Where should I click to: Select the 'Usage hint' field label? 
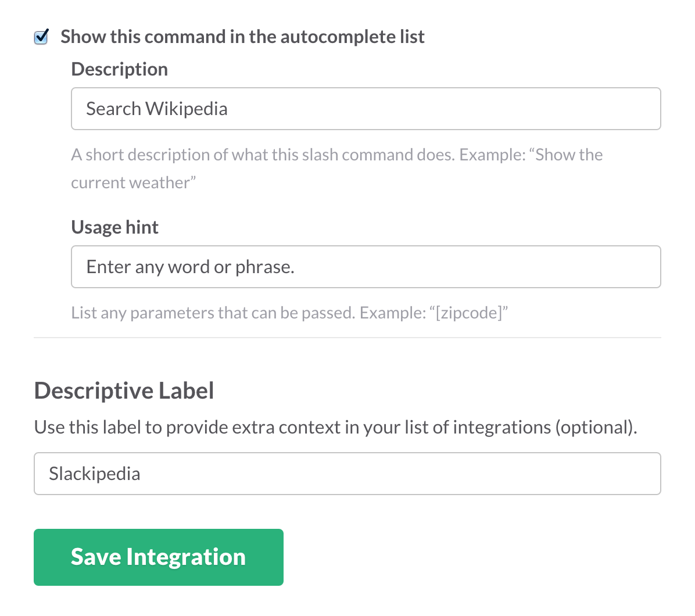point(114,227)
